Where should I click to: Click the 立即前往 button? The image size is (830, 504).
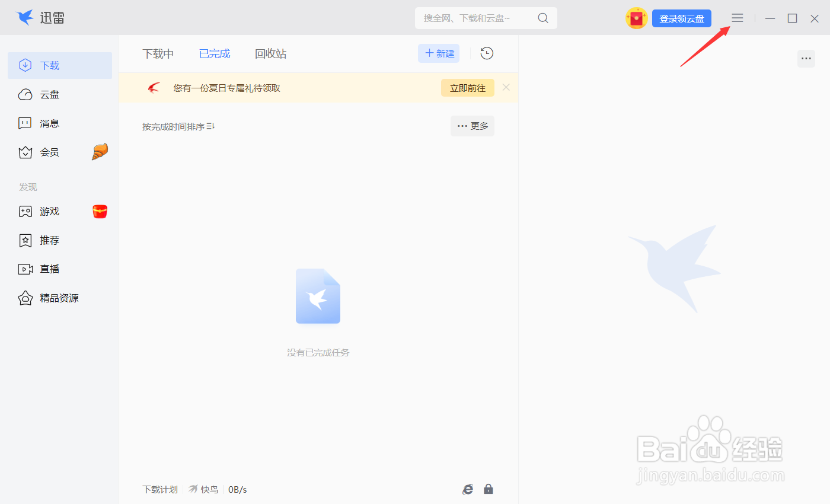click(x=468, y=88)
